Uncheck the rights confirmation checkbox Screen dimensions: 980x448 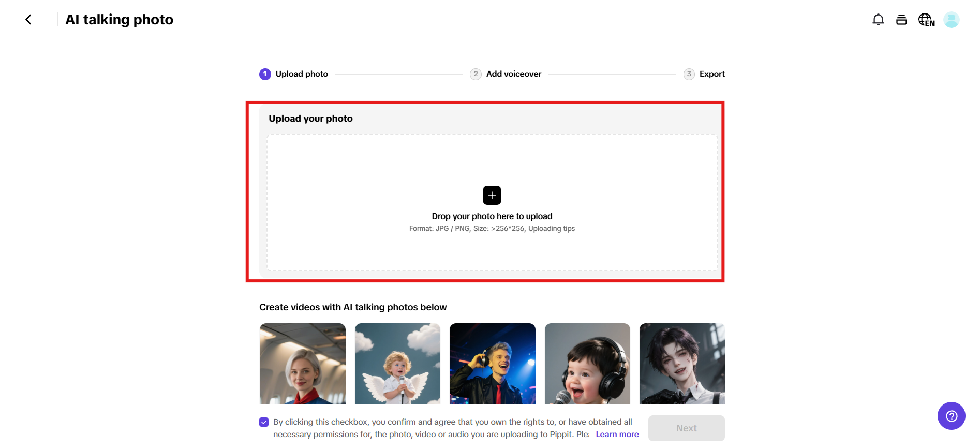point(264,422)
